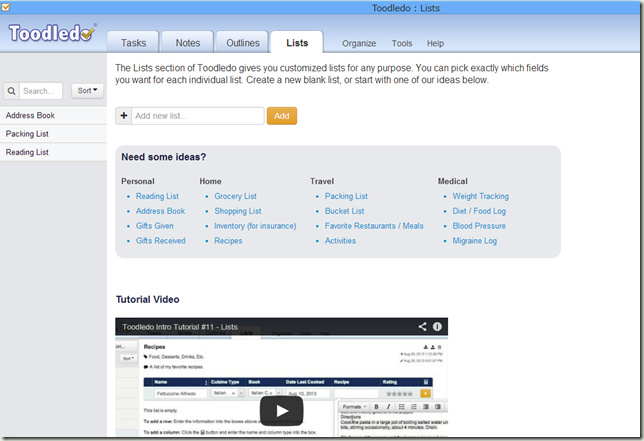Select the Lists tab
This screenshot has width=644, height=441.
(297, 43)
